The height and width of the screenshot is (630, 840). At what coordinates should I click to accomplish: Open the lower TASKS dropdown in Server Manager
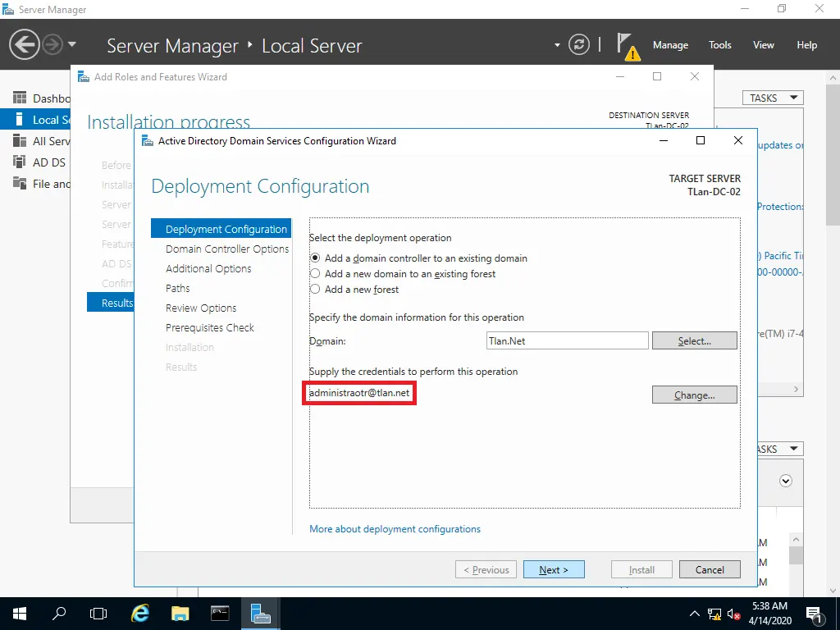pos(779,449)
